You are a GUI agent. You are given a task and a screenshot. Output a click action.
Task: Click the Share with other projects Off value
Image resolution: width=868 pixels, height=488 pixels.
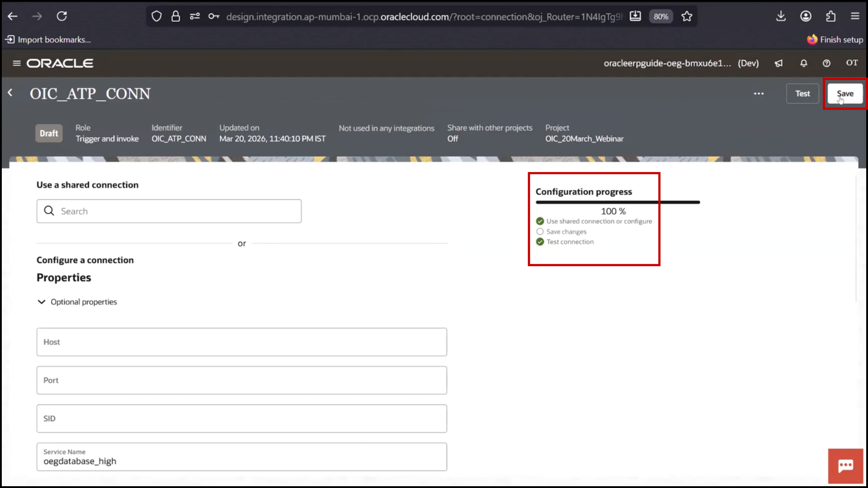[453, 139]
